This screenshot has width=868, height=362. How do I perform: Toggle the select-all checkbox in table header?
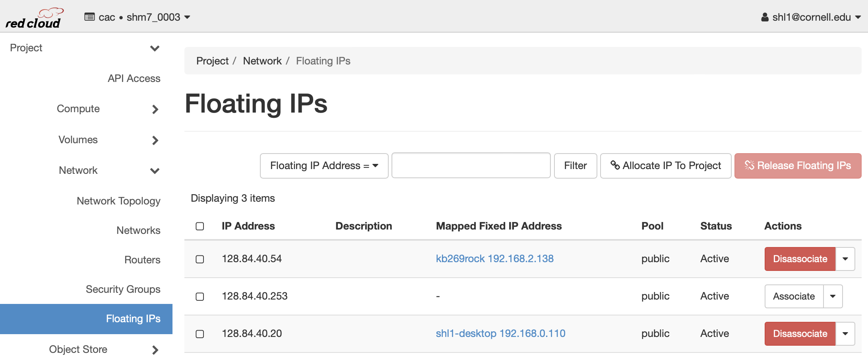tap(200, 226)
